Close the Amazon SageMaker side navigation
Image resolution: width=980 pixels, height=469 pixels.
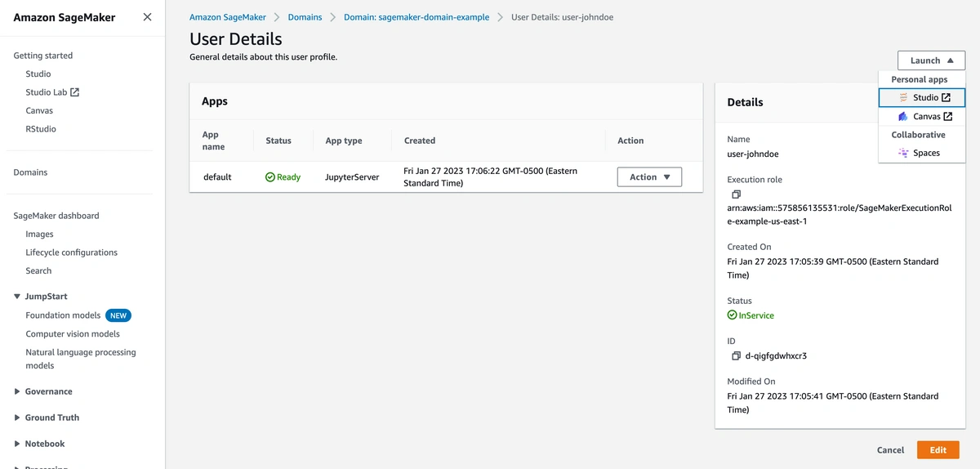pyautogui.click(x=147, y=17)
